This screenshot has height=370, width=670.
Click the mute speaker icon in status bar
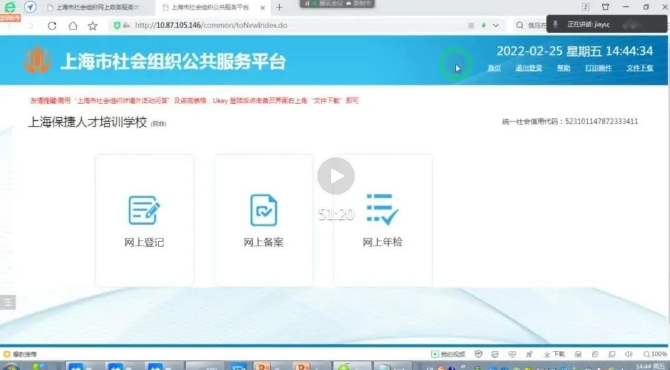point(629,354)
